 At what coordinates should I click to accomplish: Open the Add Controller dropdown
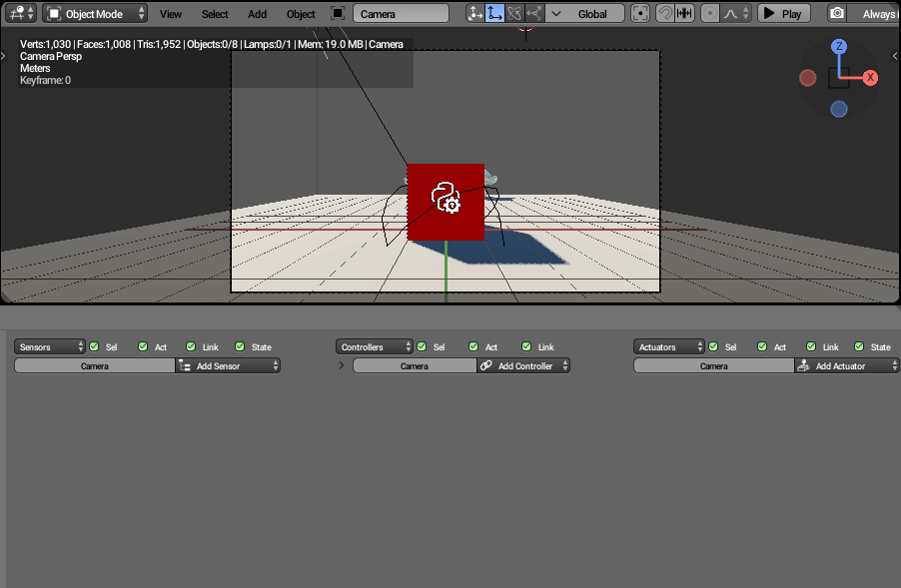[x=523, y=366]
